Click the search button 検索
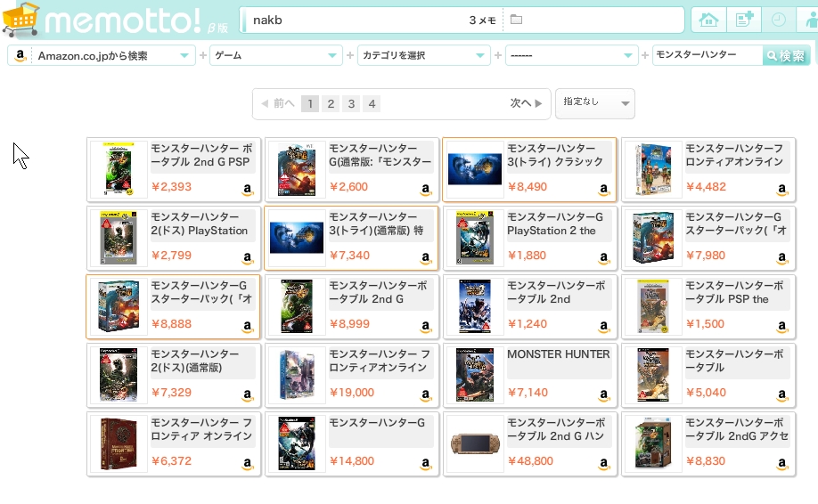 (786, 56)
